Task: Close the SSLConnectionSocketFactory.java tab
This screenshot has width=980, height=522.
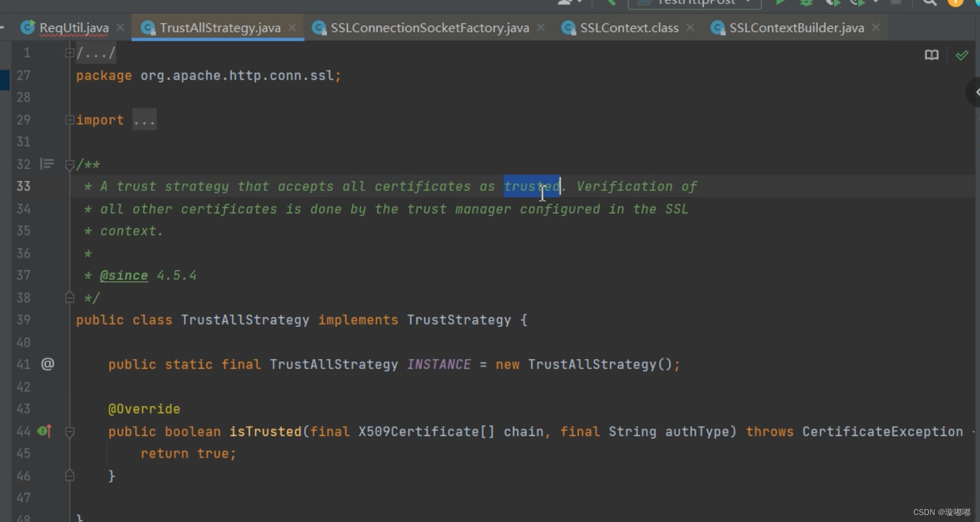Action: click(540, 27)
